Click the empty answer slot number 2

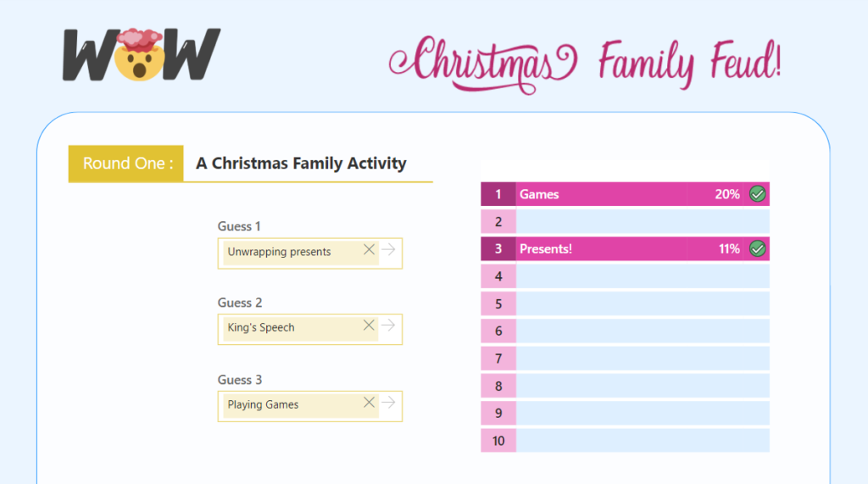point(642,222)
